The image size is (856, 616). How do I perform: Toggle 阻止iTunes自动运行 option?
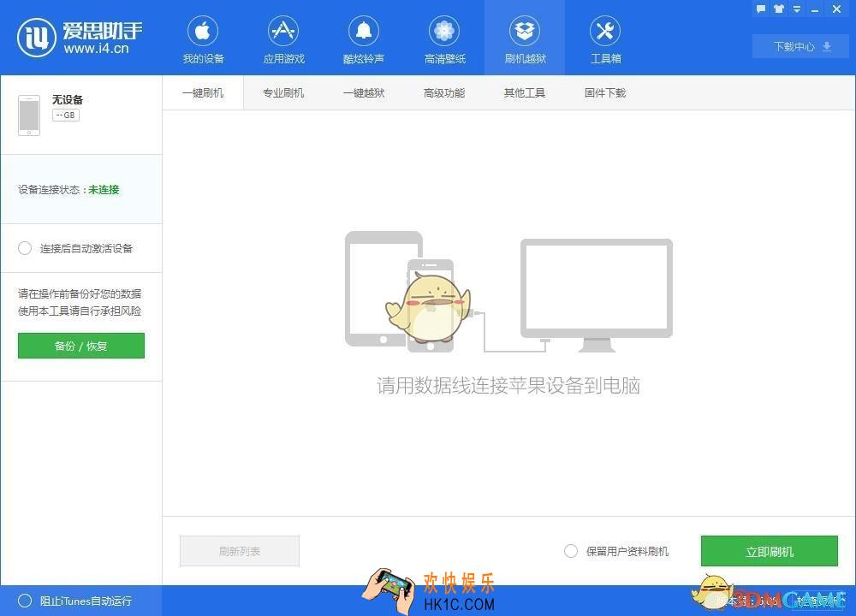point(25,601)
